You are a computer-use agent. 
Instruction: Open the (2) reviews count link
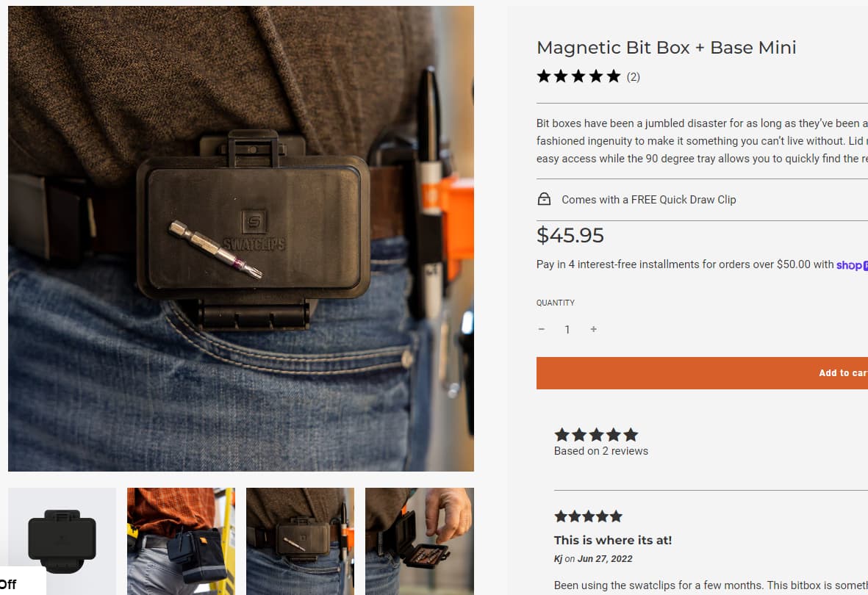pyautogui.click(x=634, y=77)
